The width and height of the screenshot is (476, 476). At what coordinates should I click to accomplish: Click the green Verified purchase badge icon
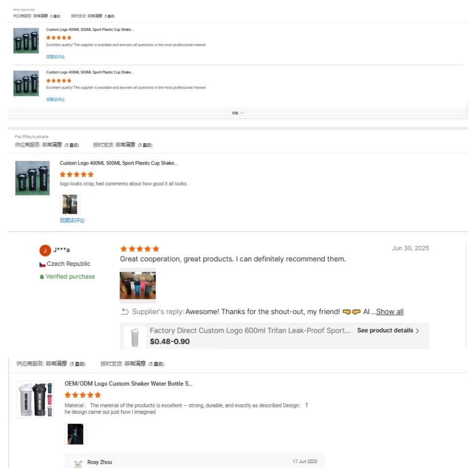click(x=42, y=277)
